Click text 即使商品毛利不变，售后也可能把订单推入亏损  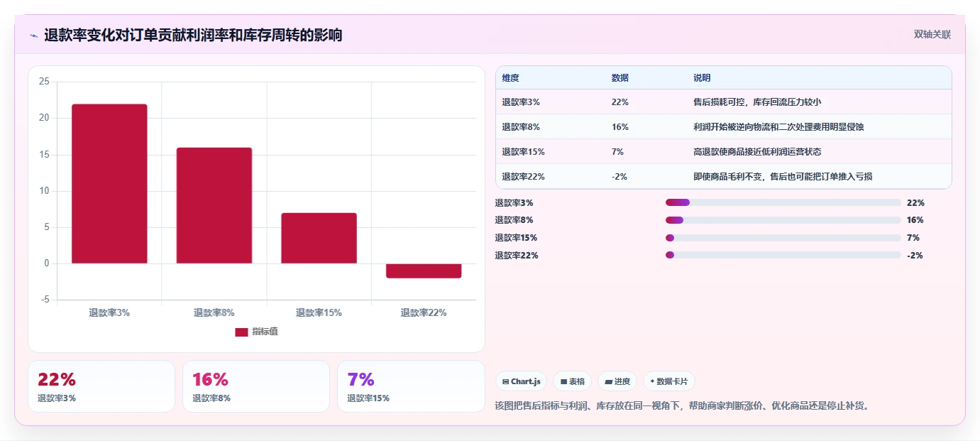[x=783, y=177]
